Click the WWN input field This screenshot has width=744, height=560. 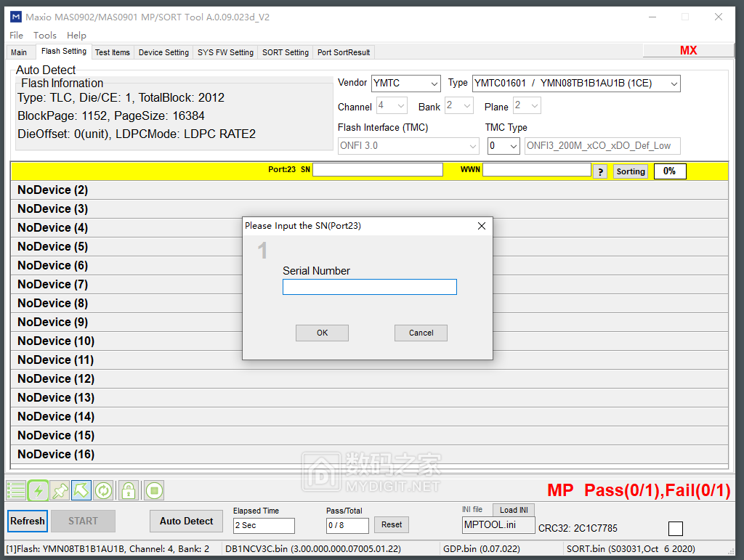[x=537, y=170]
